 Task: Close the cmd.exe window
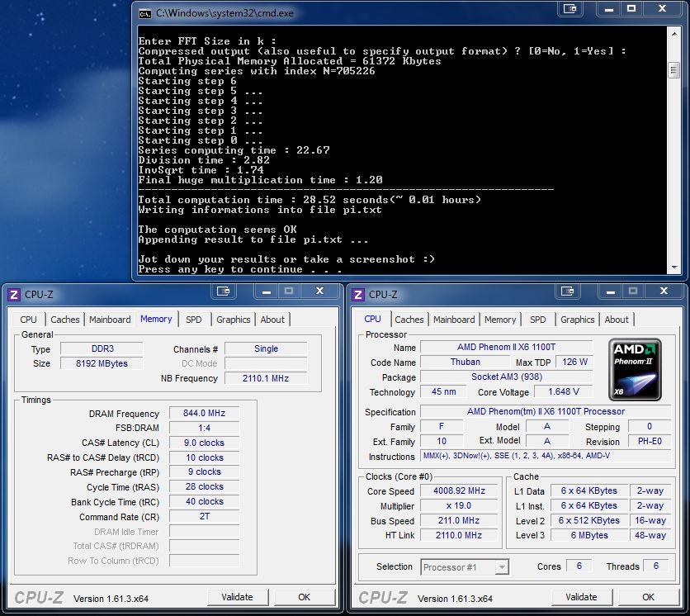point(662,9)
